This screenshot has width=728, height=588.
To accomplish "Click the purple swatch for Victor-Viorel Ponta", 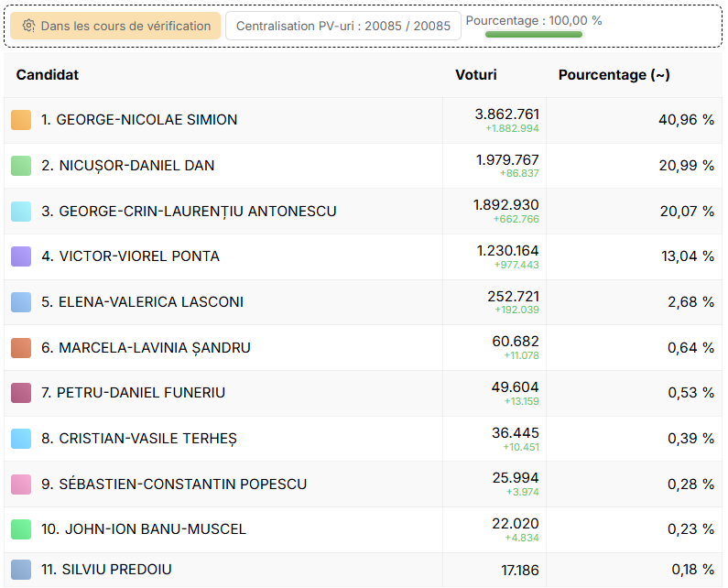I will 21,256.
